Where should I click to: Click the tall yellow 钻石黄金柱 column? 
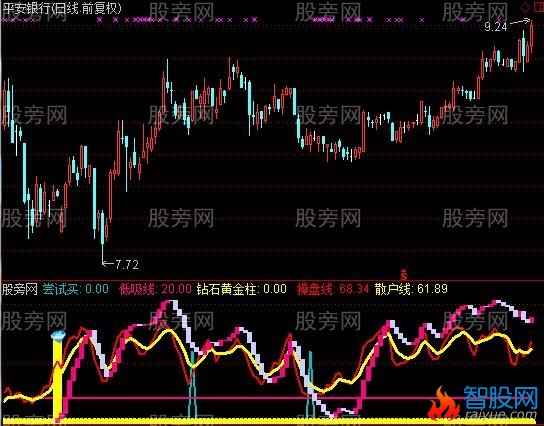tap(58, 379)
